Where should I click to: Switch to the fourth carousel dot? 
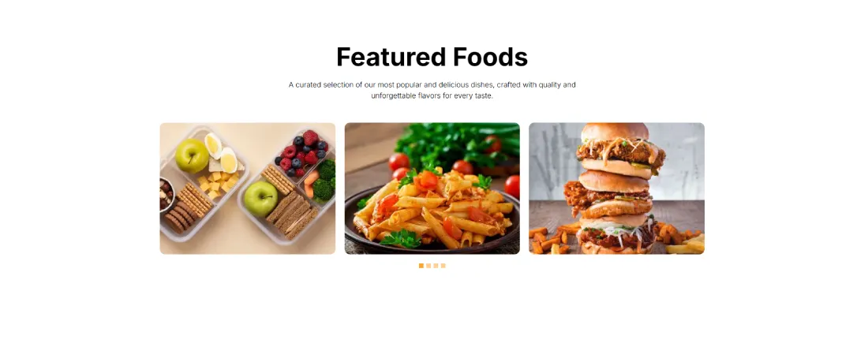point(443,266)
